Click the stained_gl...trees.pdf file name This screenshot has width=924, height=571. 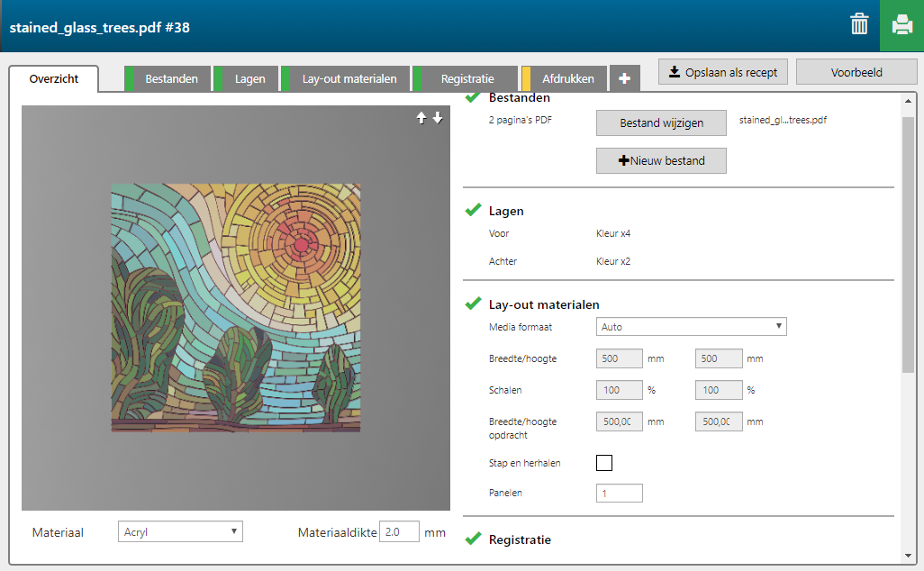coord(783,120)
